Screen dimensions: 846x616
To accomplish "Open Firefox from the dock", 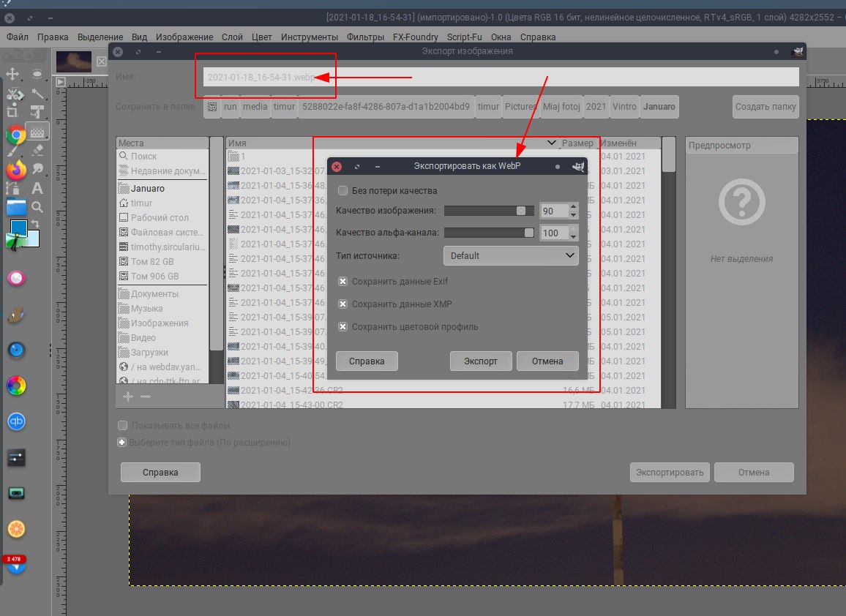I will click(x=16, y=170).
